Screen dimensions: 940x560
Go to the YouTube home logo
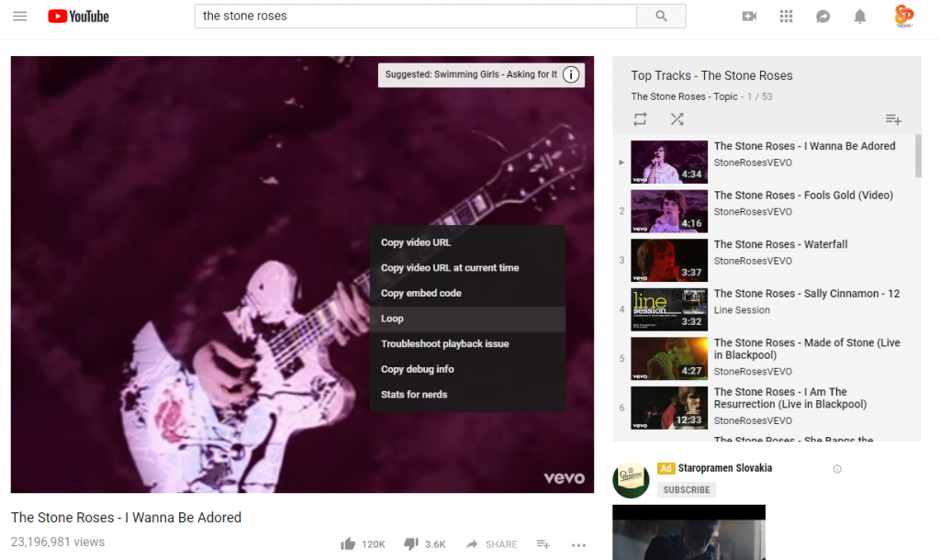[x=79, y=17]
